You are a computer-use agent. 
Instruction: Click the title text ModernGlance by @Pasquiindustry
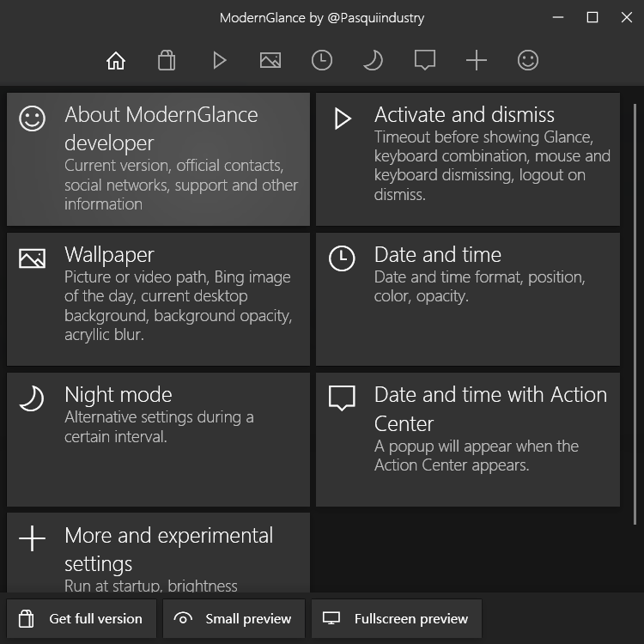(322, 18)
